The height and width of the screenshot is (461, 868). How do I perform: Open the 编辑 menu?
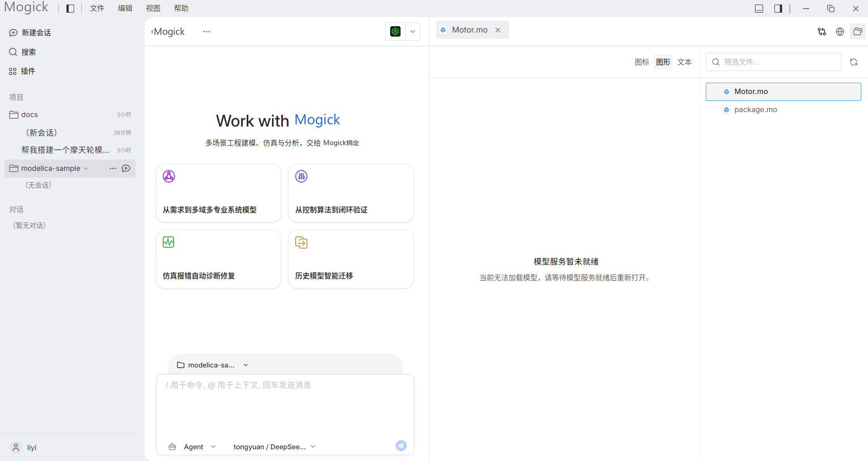(x=125, y=9)
